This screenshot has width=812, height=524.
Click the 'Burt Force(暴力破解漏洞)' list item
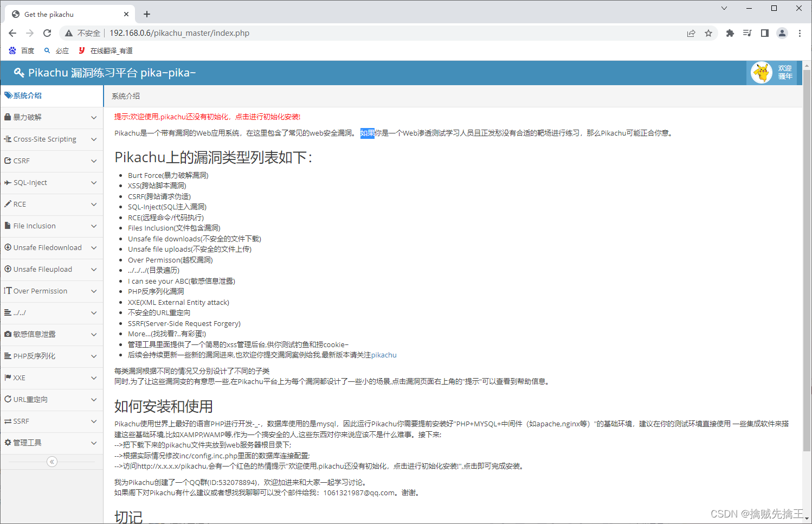[168, 175]
